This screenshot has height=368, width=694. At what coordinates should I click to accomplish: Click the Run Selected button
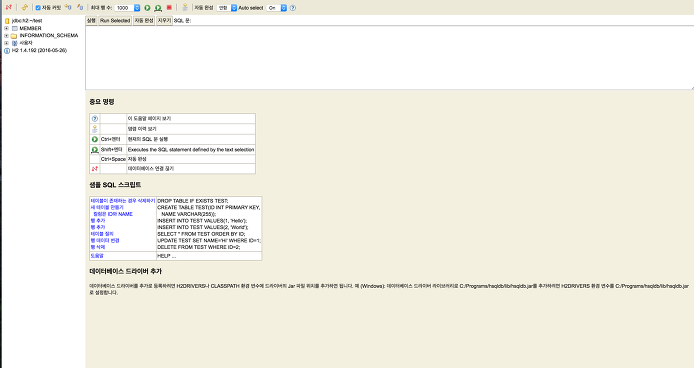point(115,20)
